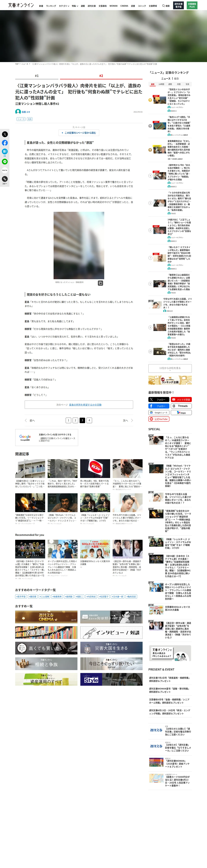This screenshot has height=868, width=207.
Task: Expand the カテゴリ dropdown in header
Action: coord(64,6)
